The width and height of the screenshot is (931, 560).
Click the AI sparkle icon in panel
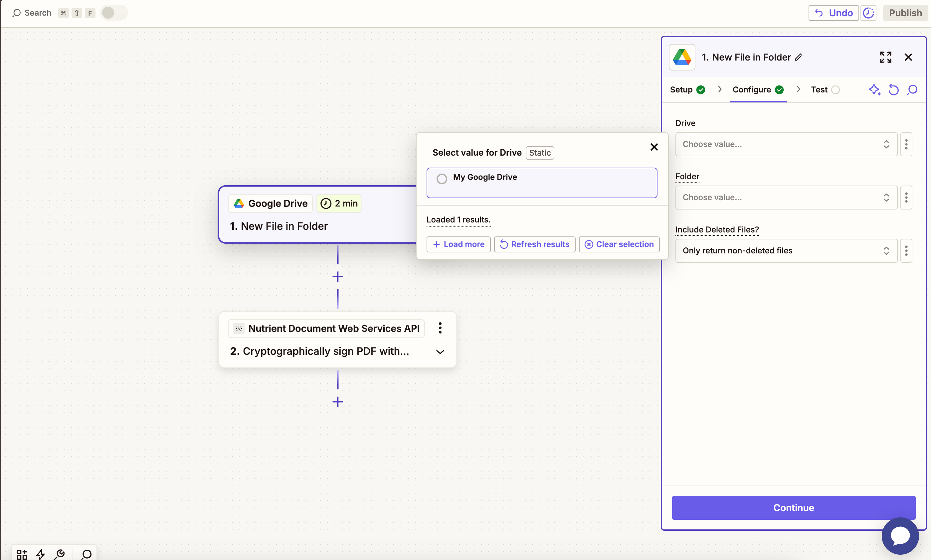click(x=874, y=90)
